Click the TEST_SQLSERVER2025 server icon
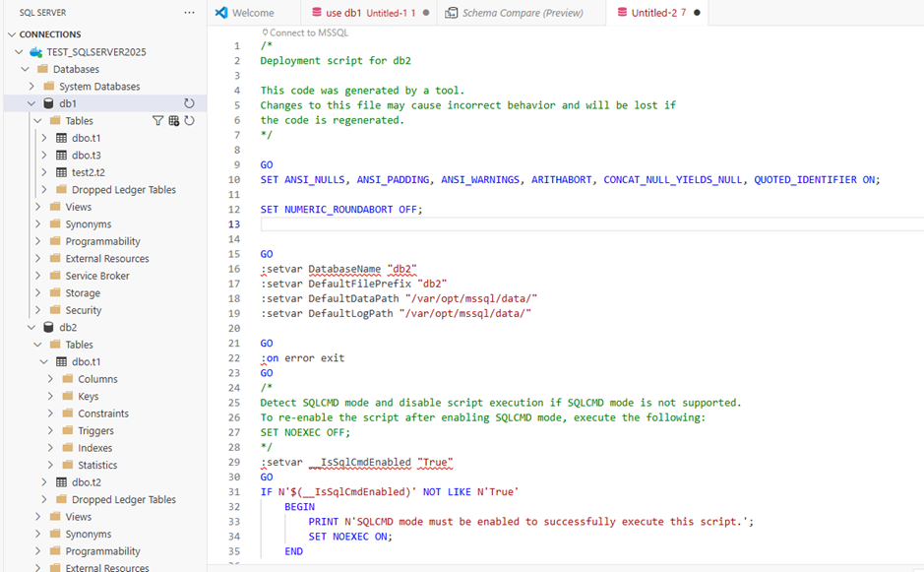Screen dimensions: 924x572 point(36,52)
